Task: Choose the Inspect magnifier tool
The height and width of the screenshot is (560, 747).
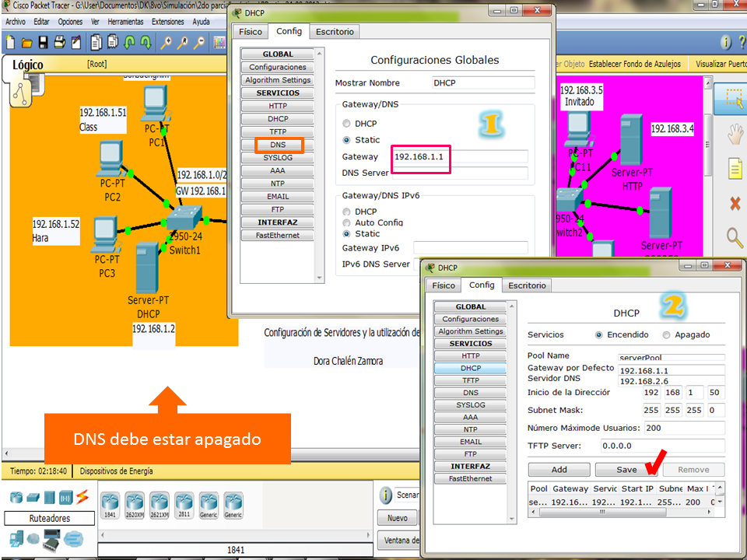Action: 734,237
